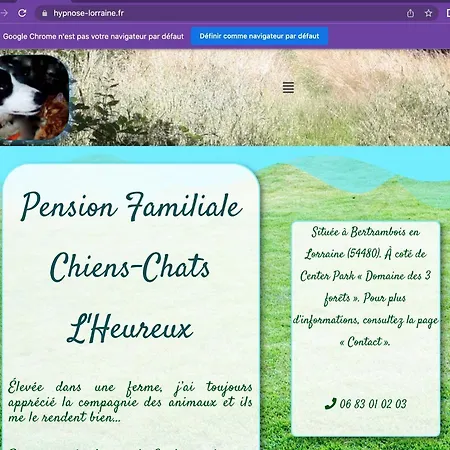Click the padlock site info icon
The image size is (450, 450).
(x=44, y=13)
